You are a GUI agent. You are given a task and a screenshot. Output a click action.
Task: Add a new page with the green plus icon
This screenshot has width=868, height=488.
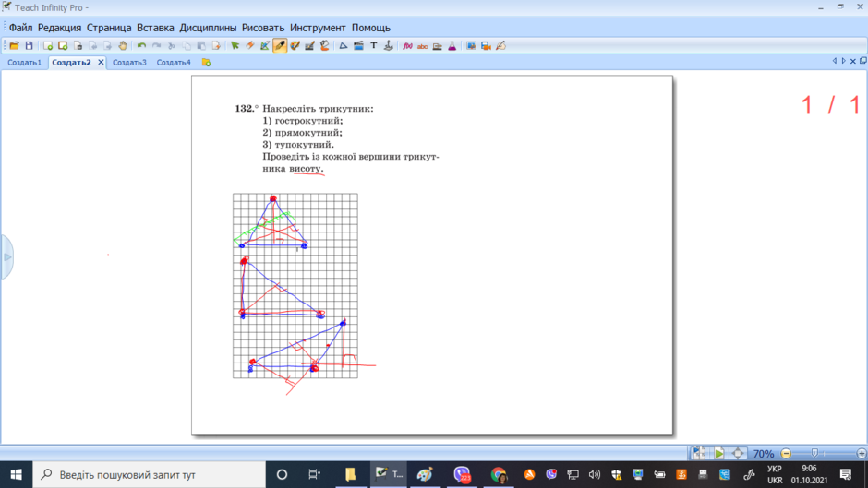point(48,46)
